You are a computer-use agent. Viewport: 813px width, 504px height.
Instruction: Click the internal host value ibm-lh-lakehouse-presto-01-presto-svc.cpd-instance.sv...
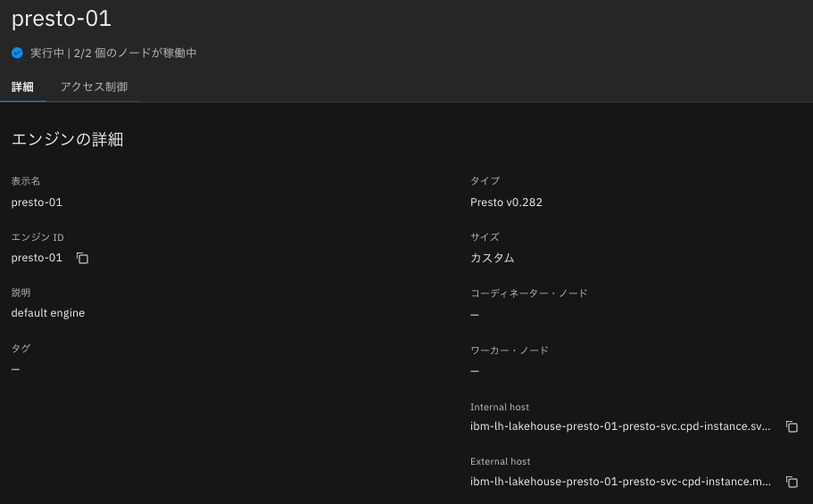pos(620,426)
